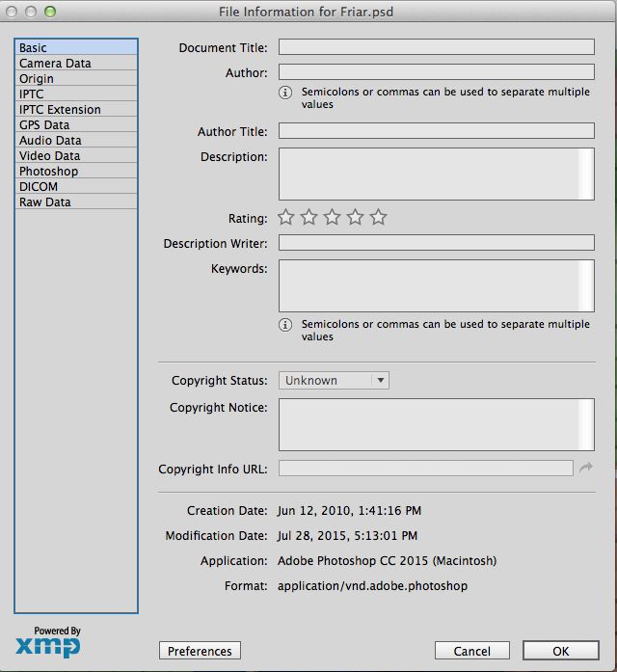Viewport: 617px width, 672px height.
Task: Select the Video Data category
Action: point(76,155)
